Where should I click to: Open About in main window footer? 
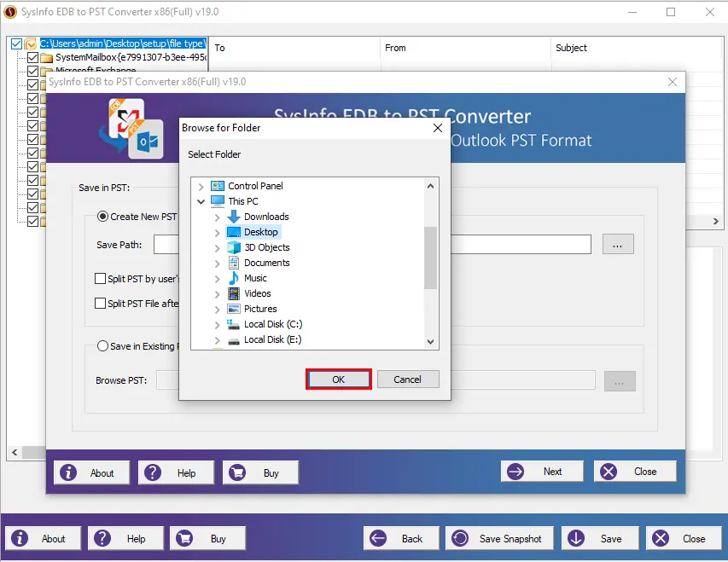point(43,538)
